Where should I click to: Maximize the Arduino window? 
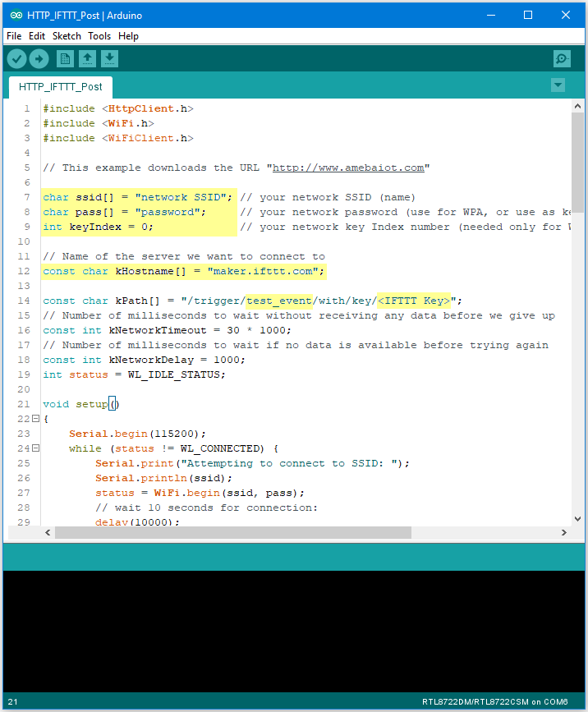pos(528,16)
